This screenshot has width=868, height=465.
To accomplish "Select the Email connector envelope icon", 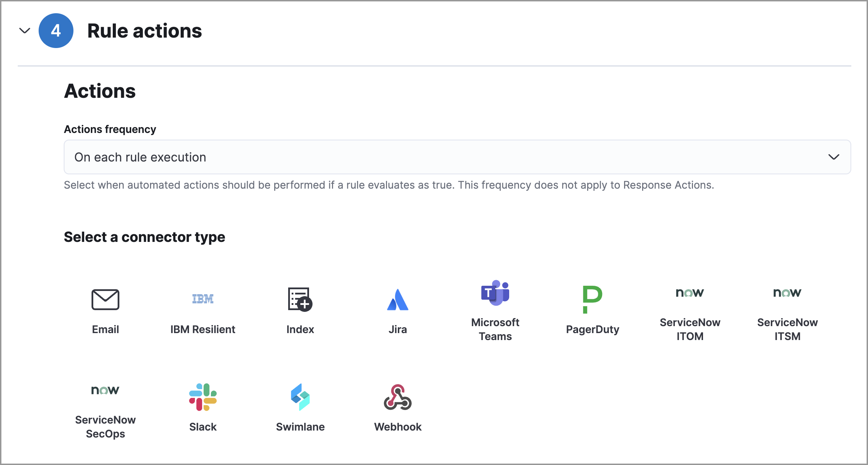I will point(105,299).
